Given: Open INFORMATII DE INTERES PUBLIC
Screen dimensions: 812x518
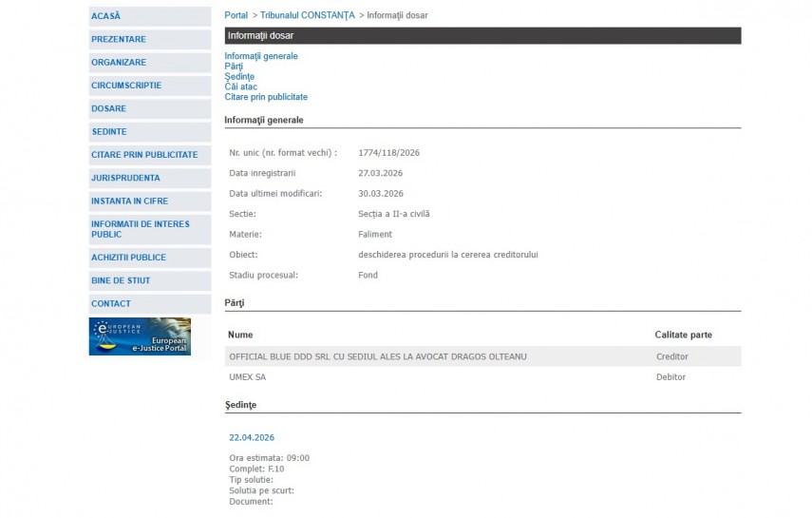Looking at the screenshot, I should pyautogui.click(x=140, y=229).
